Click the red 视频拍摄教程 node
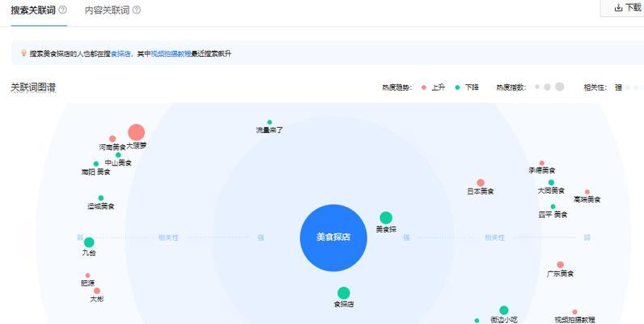The image size is (644, 324). pos(574,312)
